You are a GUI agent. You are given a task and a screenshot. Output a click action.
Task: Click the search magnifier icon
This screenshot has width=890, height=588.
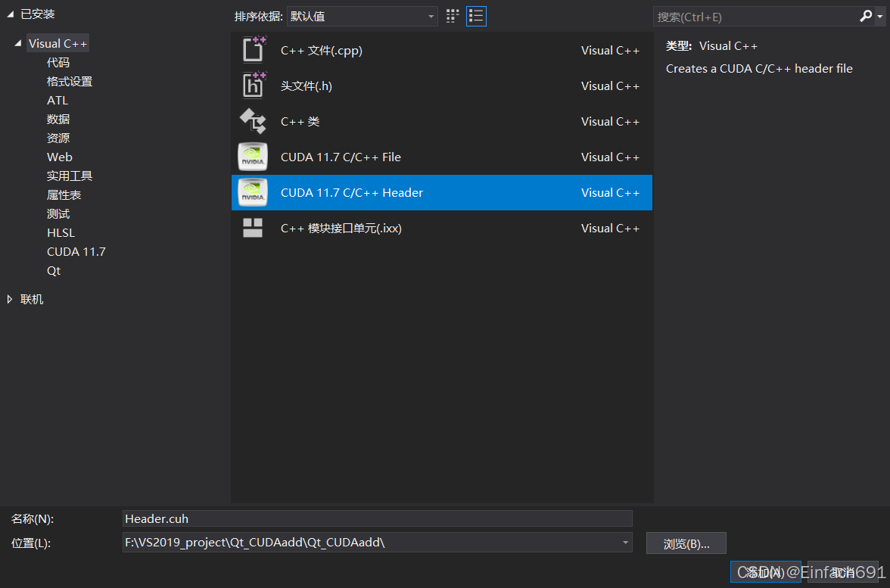pyautogui.click(x=865, y=16)
